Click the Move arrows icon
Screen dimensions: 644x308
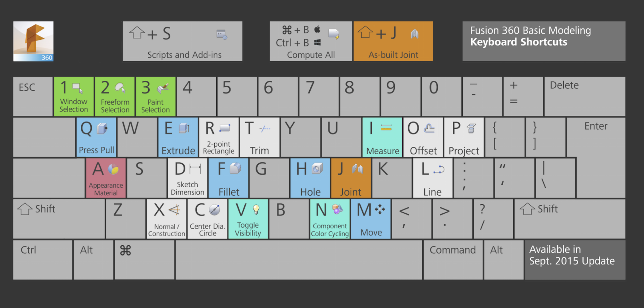pos(380,209)
